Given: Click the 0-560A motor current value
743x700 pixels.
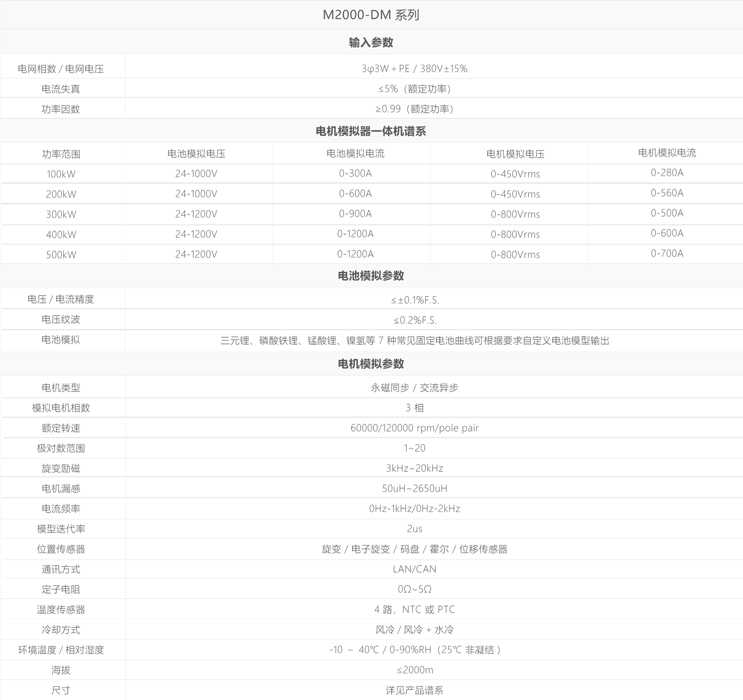Looking at the screenshot, I should 667,193.
